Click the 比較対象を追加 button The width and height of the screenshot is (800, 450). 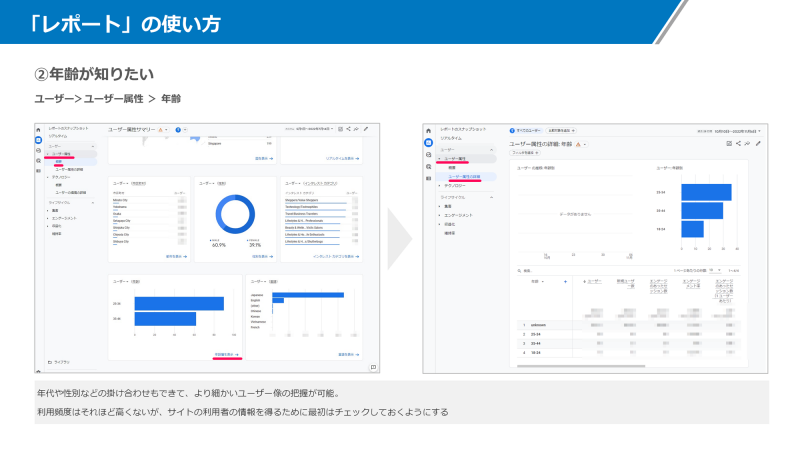[x=560, y=130]
